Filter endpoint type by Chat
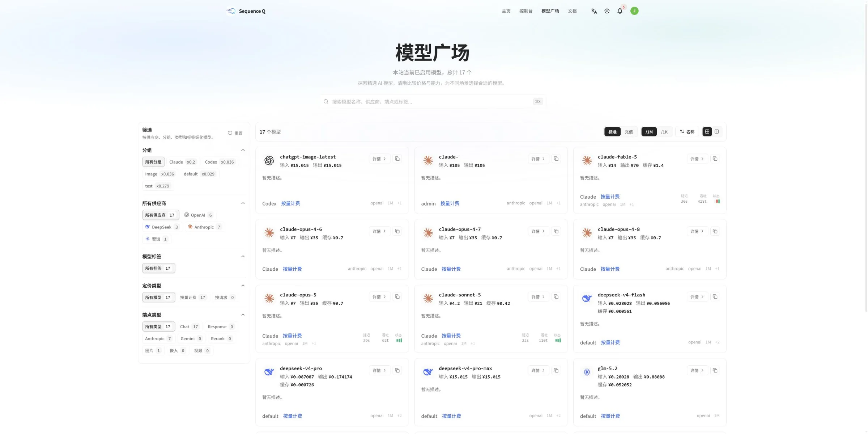 click(190, 326)
